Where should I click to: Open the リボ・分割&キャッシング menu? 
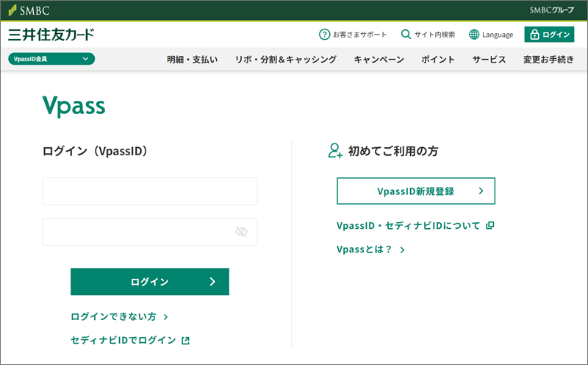click(x=286, y=60)
